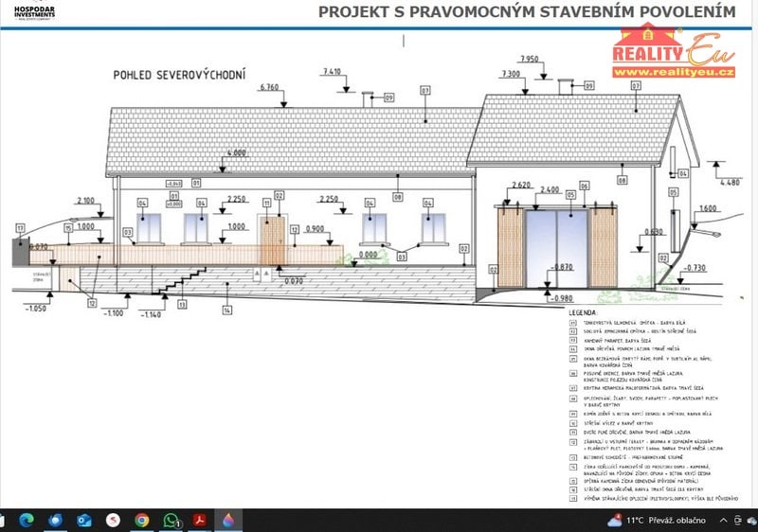Viewport: 758px width, 532px height.
Task: Click the wooden entrance door in drawing
Action: (273, 240)
